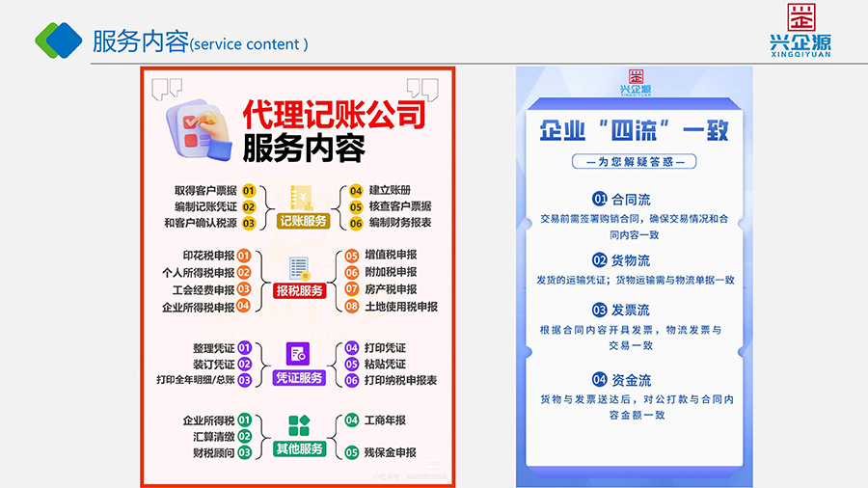The width and height of the screenshot is (868, 488).
Task: Select the red 报税服务 label
Action: click(299, 290)
